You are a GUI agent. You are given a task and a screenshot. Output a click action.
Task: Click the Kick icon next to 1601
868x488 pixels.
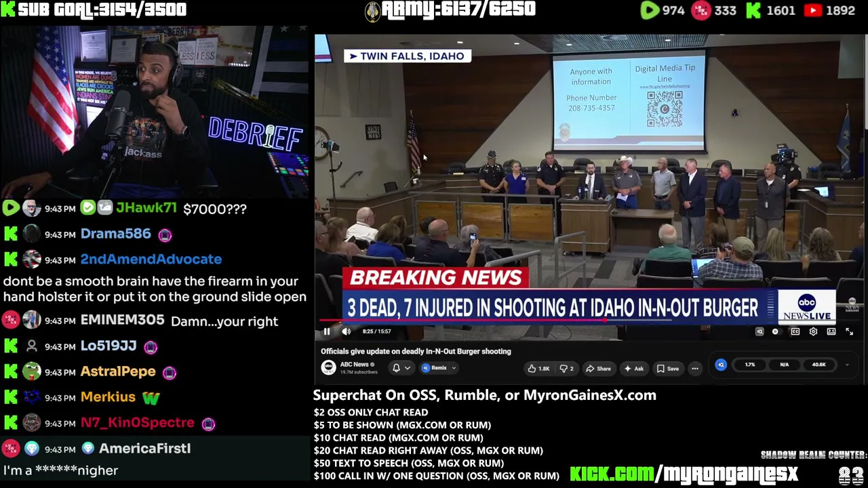coord(753,10)
